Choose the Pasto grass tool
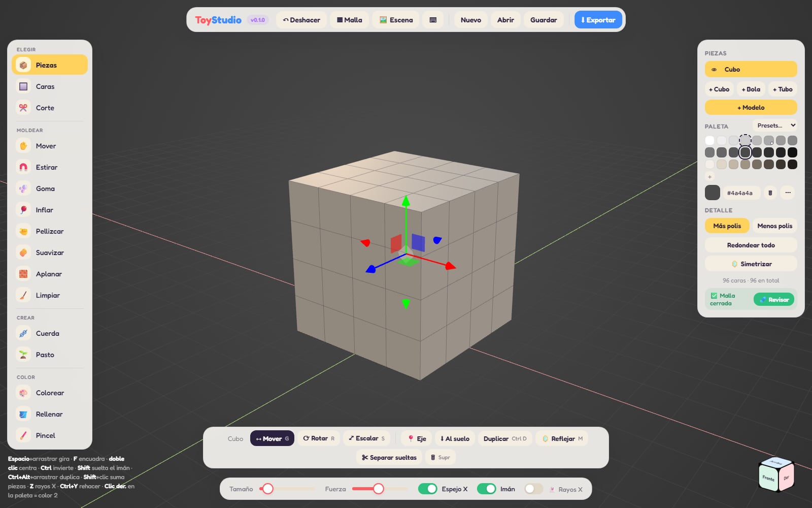812x508 pixels. coord(49,355)
